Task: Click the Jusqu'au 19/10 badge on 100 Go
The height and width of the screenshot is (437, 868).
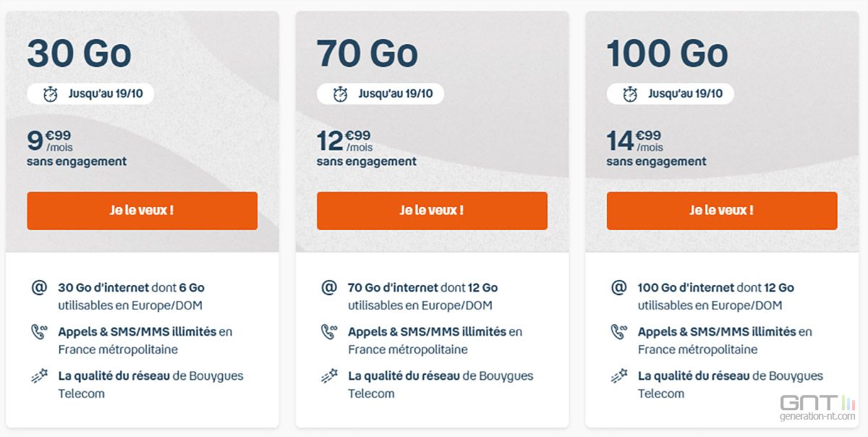Action: (670, 94)
